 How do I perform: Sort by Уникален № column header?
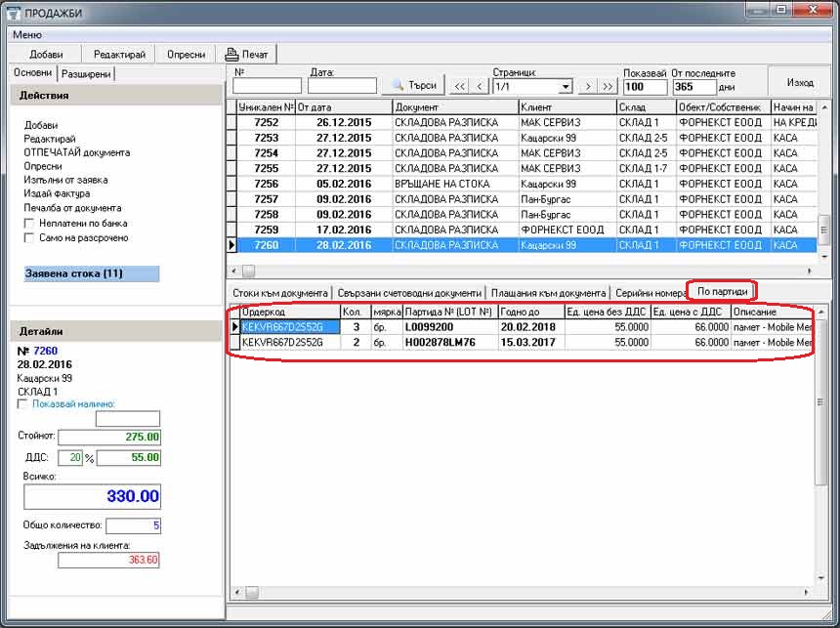(267, 107)
